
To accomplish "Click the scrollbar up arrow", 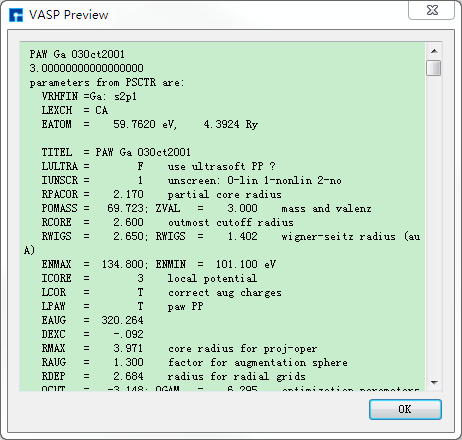I will [x=434, y=51].
